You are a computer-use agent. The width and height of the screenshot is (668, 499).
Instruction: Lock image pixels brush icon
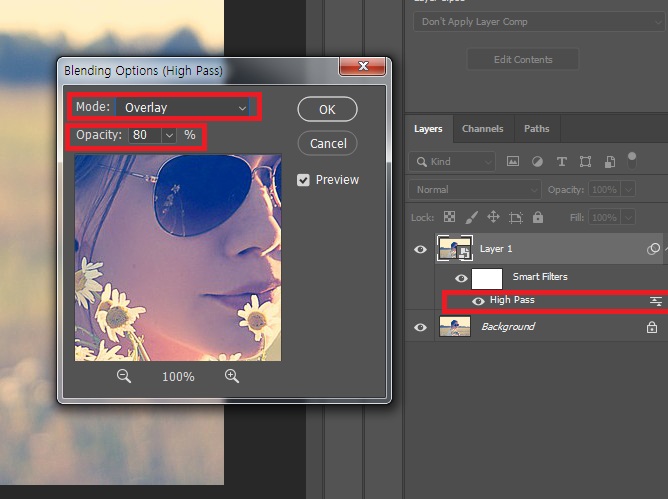click(471, 217)
